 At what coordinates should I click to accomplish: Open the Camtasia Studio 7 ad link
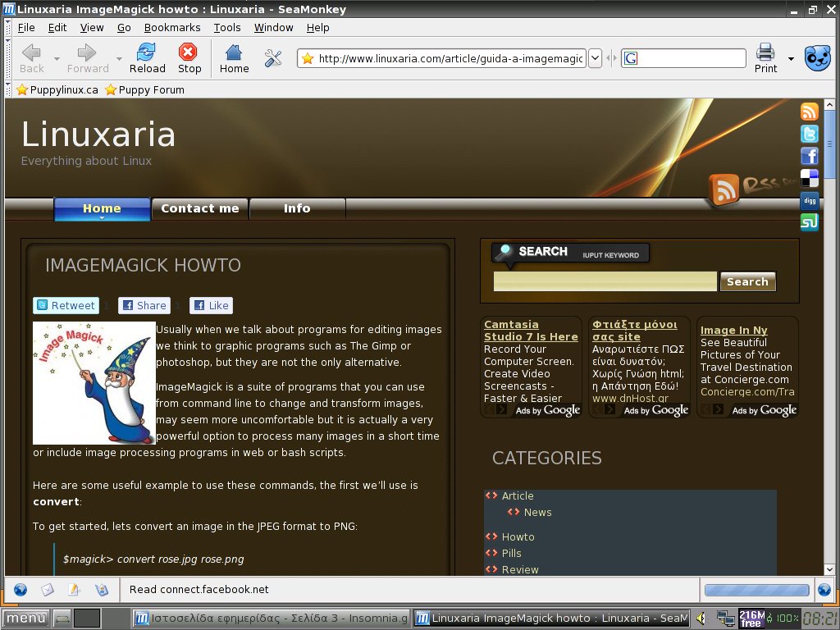click(531, 331)
